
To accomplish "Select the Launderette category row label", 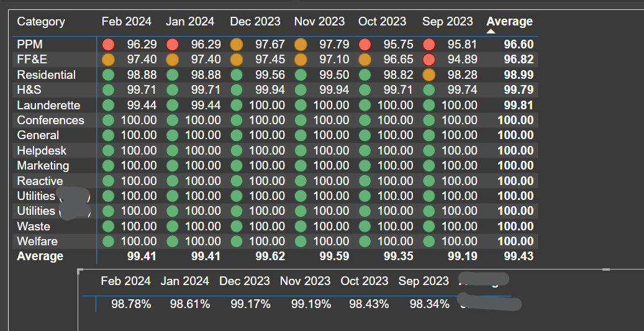I will 48,105.
